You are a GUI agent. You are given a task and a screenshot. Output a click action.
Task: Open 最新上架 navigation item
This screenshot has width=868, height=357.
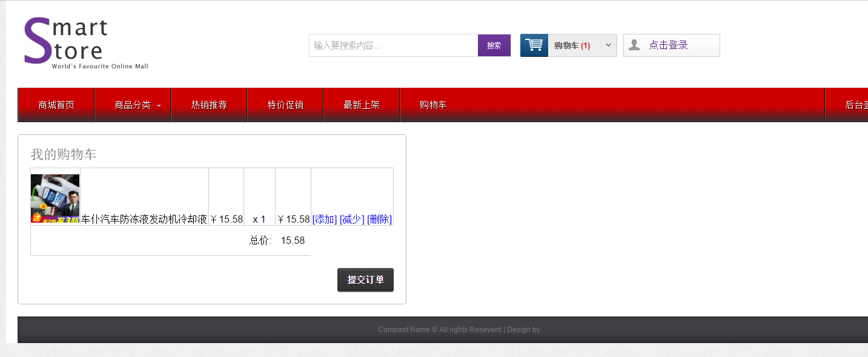tap(362, 105)
